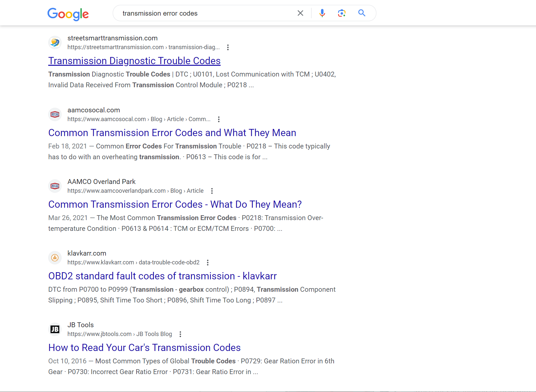Click the aamcosocal.com favicon

[55, 115]
